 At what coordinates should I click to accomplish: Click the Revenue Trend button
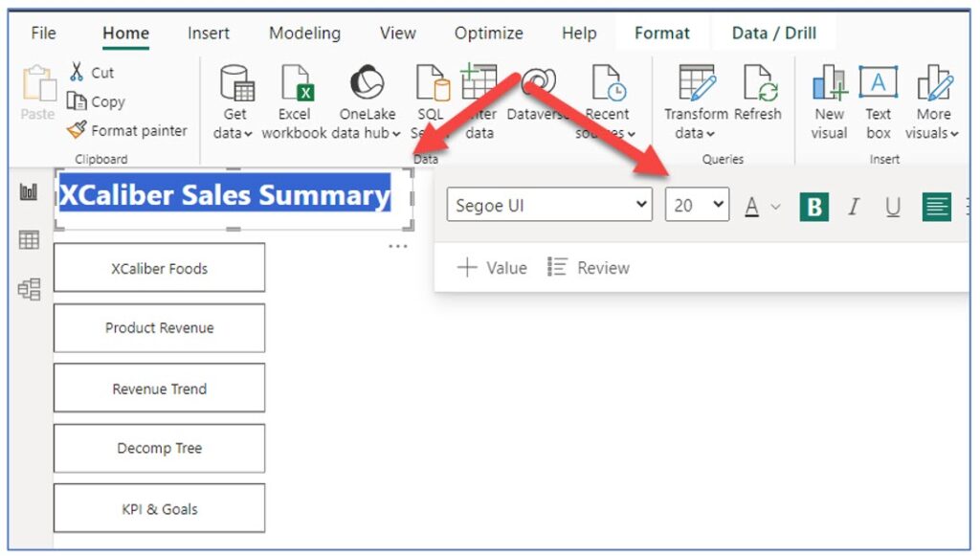pyautogui.click(x=160, y=389)
